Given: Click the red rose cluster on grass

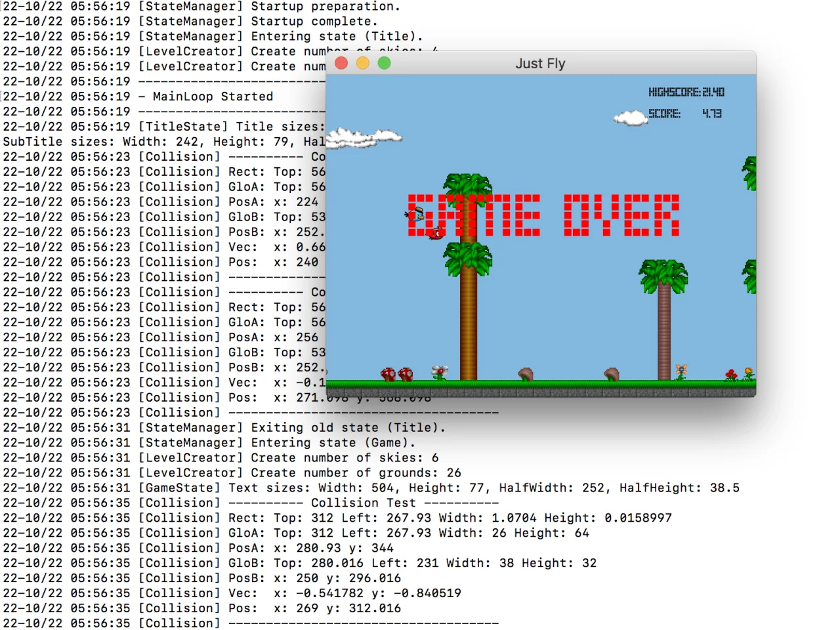Looking at the screenshot, I should click(x=731, y=375).
